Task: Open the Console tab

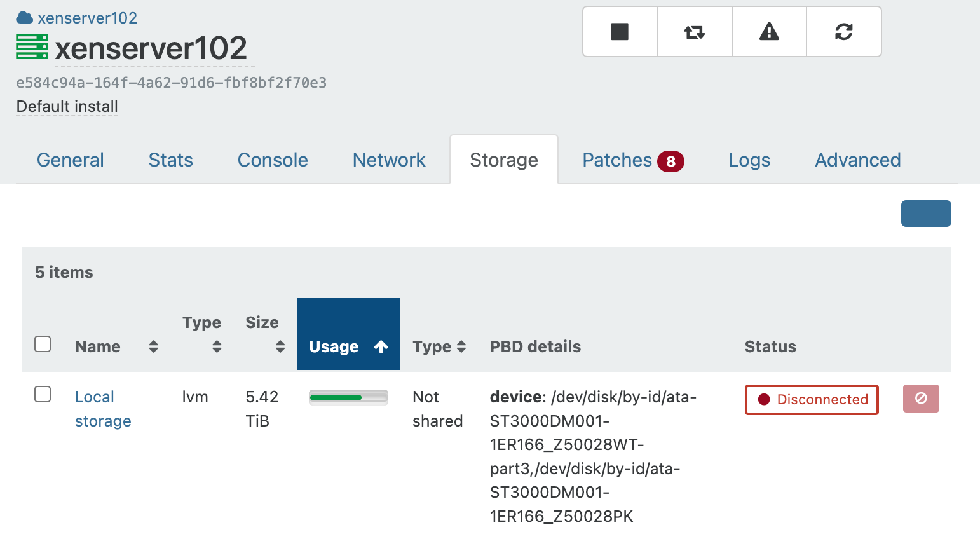Action: pos(273,160)
